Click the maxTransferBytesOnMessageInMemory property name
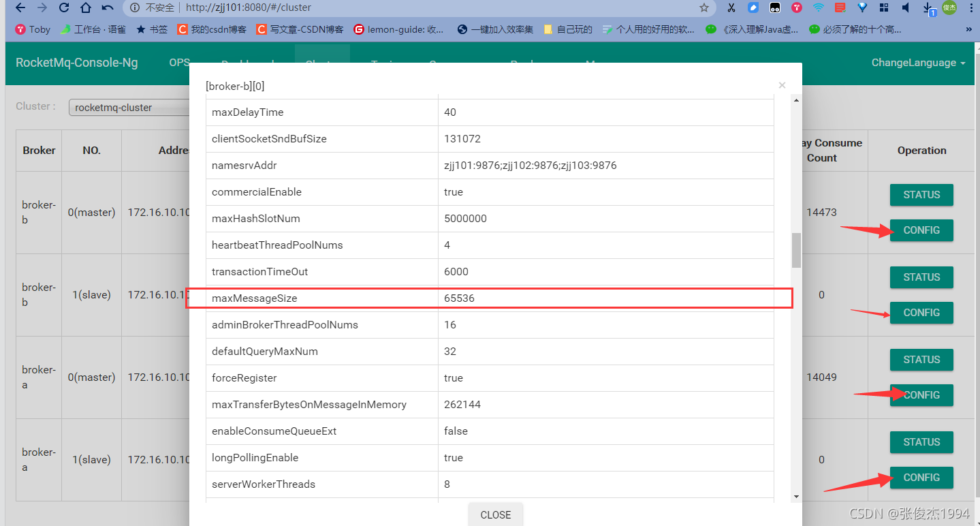Image resolution: width=980 pixels, height=526 pixels. pos(309,405)
